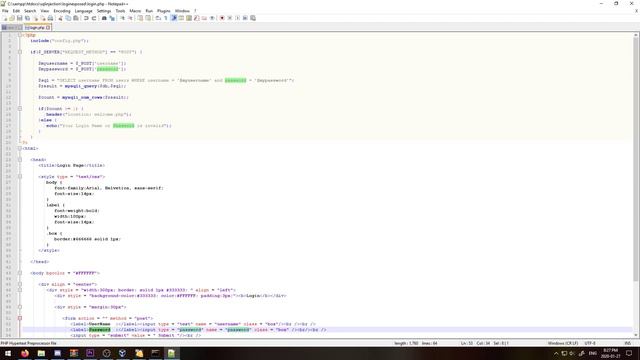Image resolution: width=640 pixels, height=360 pixels.
Task: Open Firefox from the taskbar
Action: point(24,353)
